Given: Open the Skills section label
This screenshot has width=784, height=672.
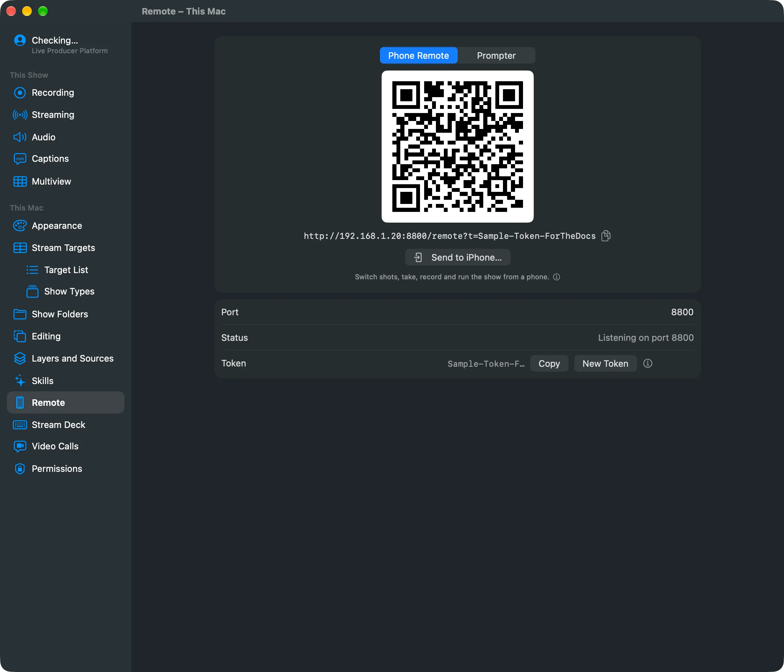Looking at the screenshot, I should click(x=43, y=381).
